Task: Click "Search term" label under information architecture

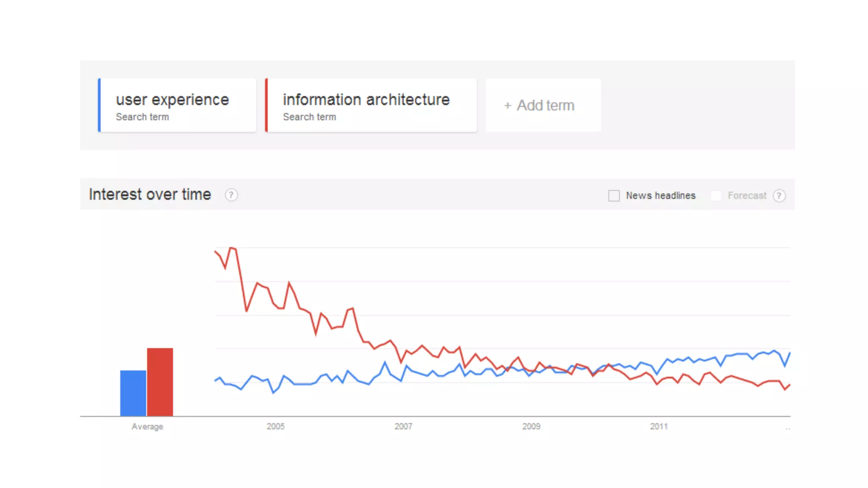Action: tap(309, 117)
